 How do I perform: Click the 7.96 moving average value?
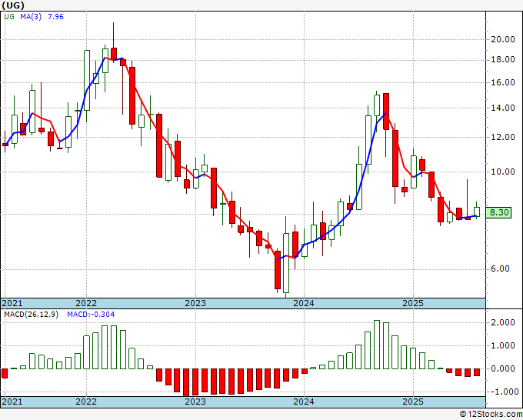(x=55, y=17)
